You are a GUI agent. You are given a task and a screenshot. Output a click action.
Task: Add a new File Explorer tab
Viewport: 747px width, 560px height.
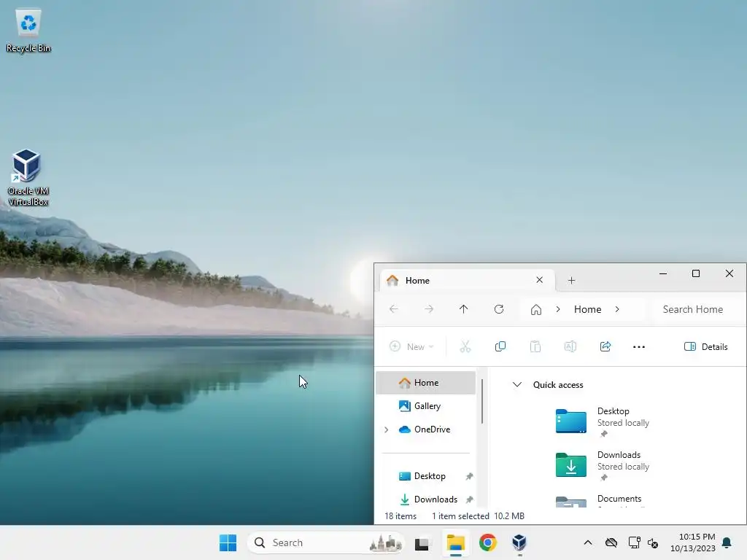coord(572,281)
